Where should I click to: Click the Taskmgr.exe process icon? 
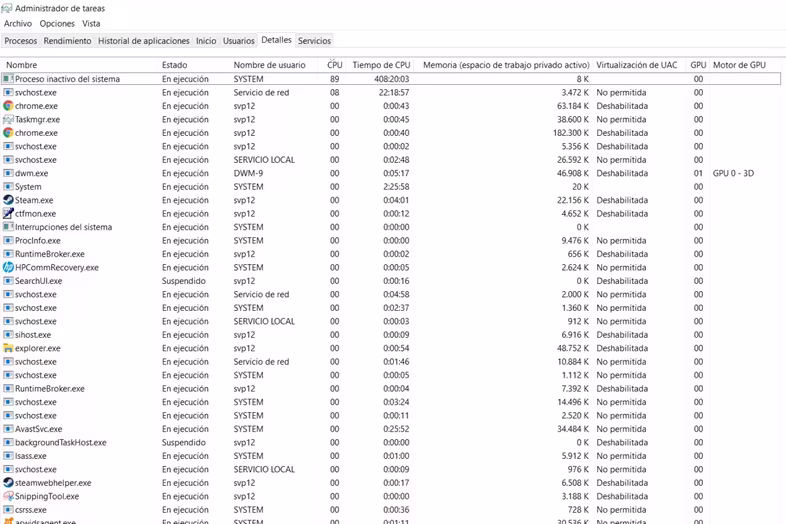pos(8,119)
